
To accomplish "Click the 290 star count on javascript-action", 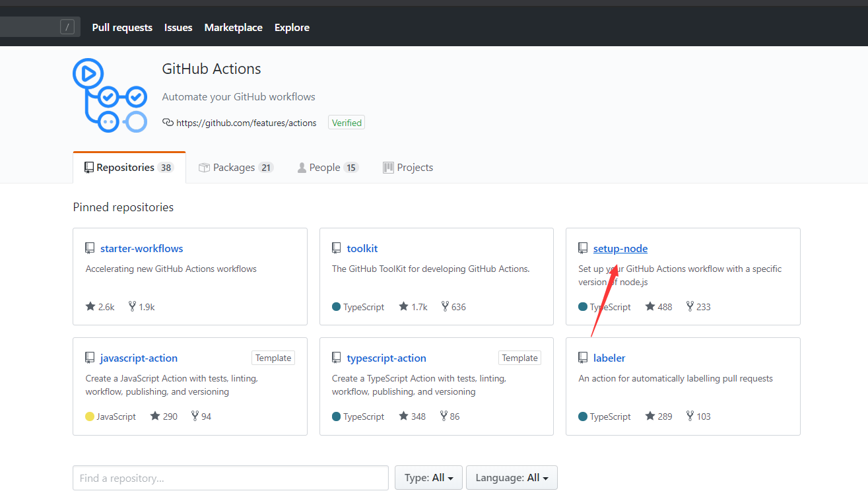I will [x=170, y=416].
